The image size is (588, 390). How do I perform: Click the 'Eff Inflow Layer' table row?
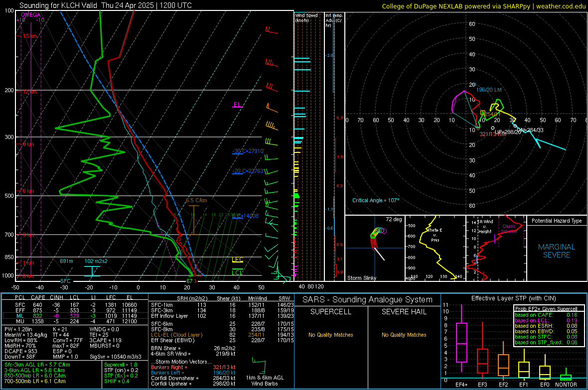click(221, 316)
